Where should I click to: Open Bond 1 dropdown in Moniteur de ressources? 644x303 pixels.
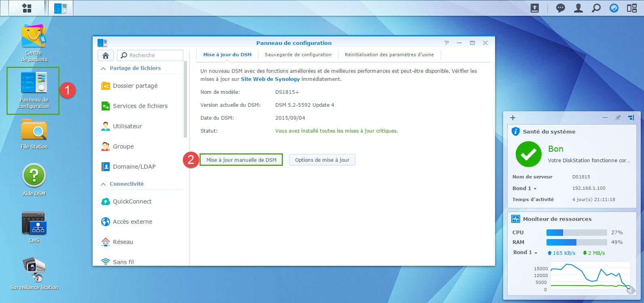(x=525, y=252)
